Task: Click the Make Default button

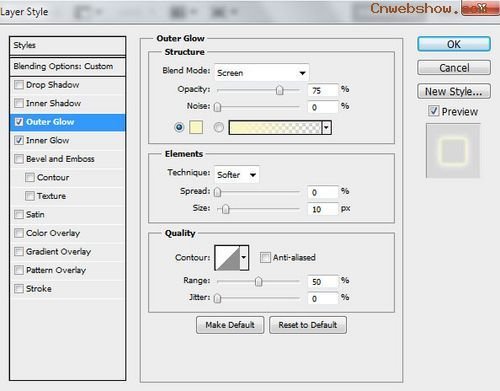Action: 230,325
